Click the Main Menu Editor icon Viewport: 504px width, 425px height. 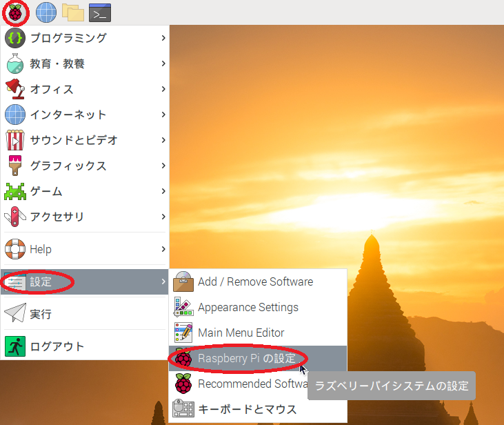click(183, 333)
